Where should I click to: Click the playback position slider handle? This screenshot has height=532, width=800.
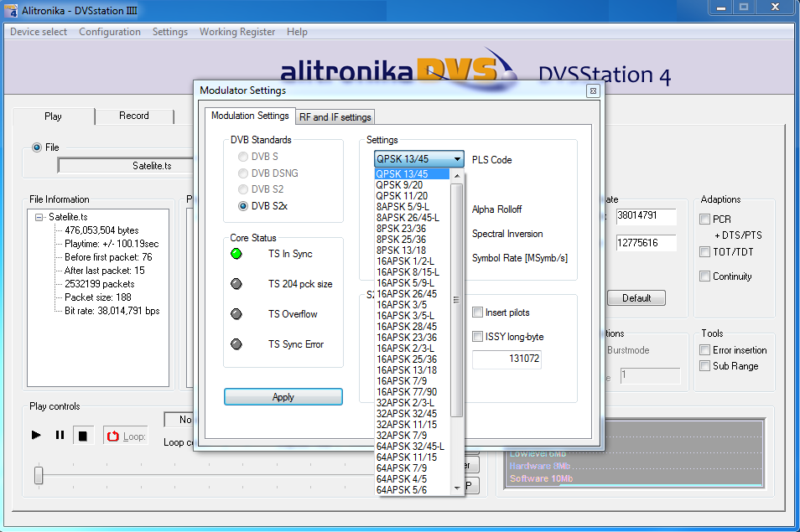(39, 476)
